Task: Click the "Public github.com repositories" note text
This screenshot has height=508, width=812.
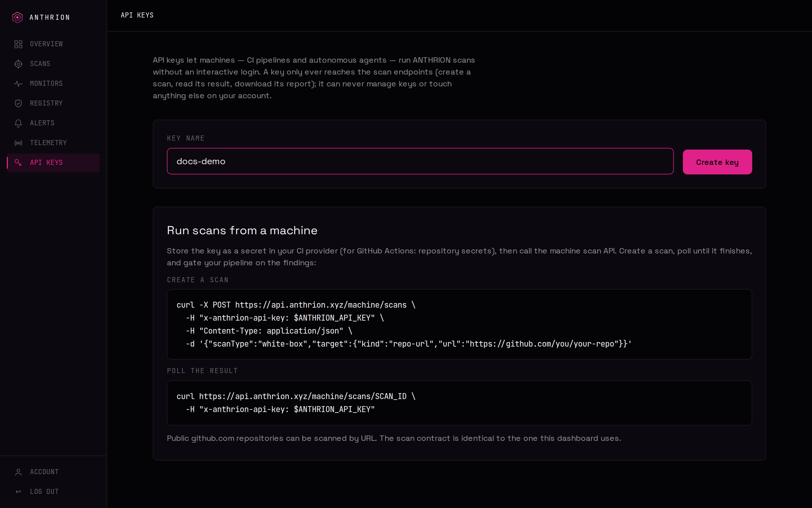Action: 394,438
